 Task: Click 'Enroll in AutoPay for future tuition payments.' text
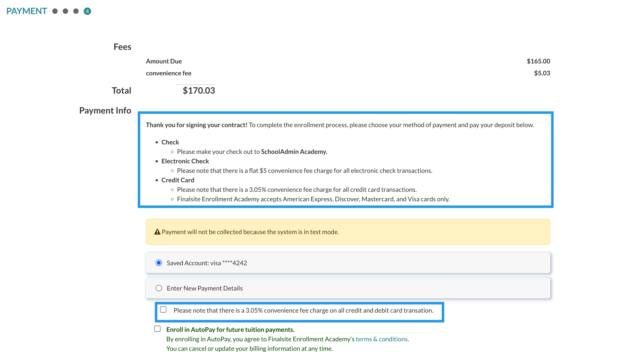click(x=230, y=329)
